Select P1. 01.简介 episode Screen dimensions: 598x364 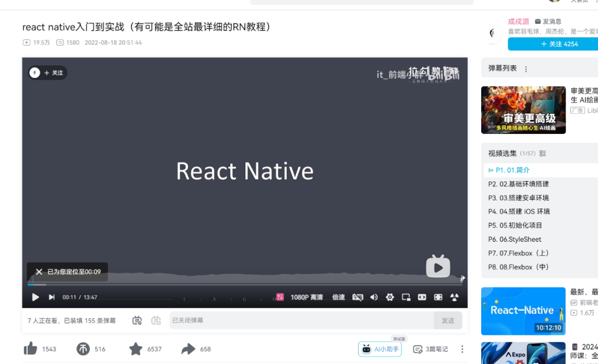[x=541, y=170]
